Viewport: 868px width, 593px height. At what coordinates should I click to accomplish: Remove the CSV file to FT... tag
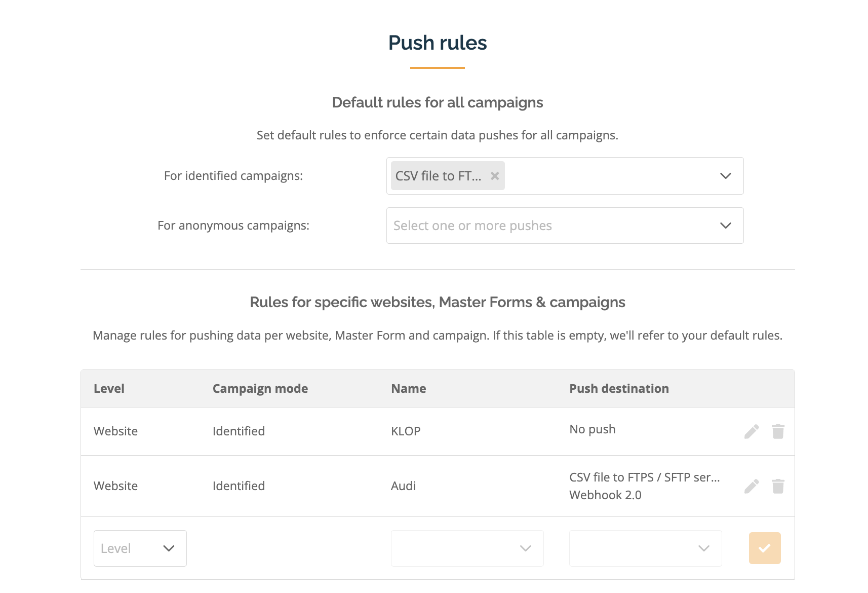click(495, 176)
